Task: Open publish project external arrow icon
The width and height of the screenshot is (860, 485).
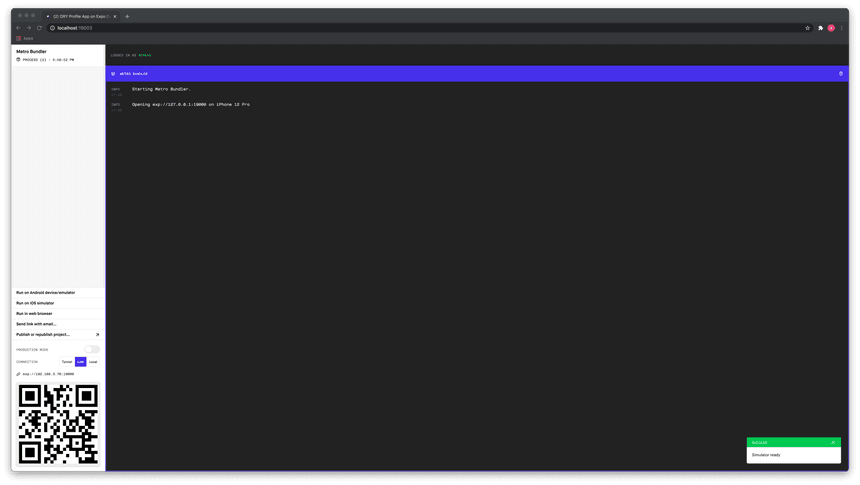Action: pos(98,334)
